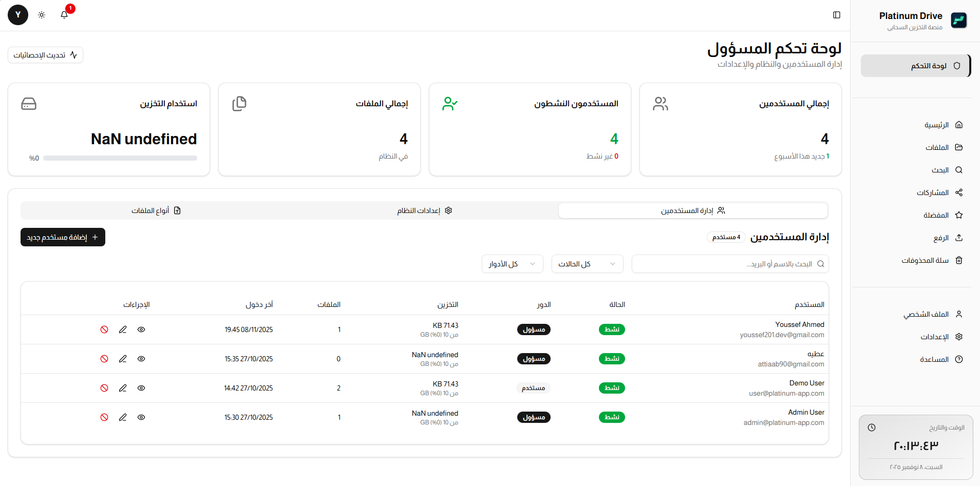Click the آخر دخول column header
Screen dimensions: 980x486
pos(259,304)
